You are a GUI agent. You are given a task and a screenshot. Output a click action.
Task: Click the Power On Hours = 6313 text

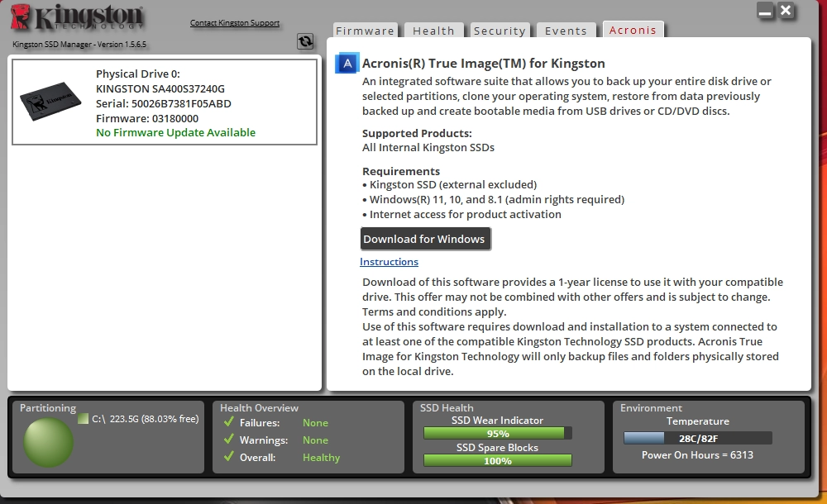697,455
